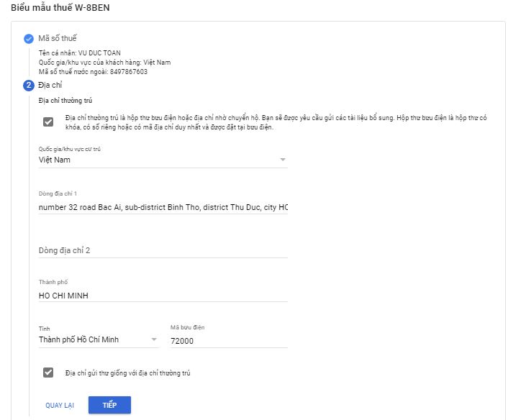Click the bold Địa chỉ thường trú subheading
The width and height of the screenshot is (508, 420).
click(x=65, y=101)
